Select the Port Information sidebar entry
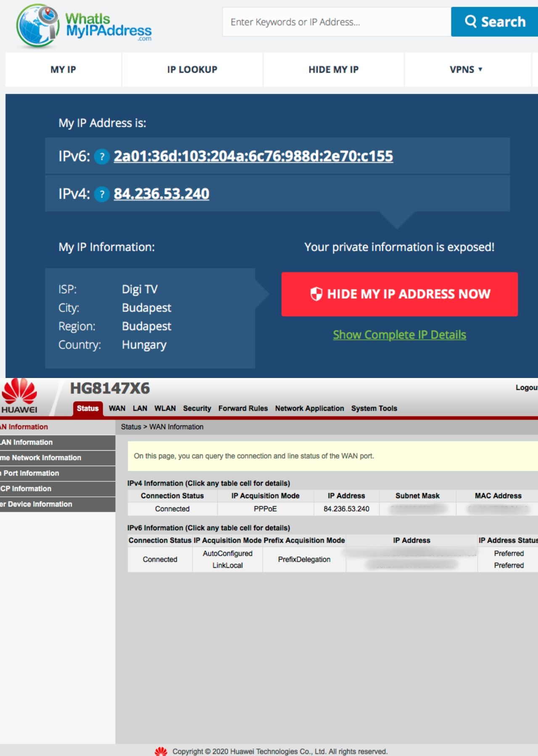 click(x=58, y=473)
